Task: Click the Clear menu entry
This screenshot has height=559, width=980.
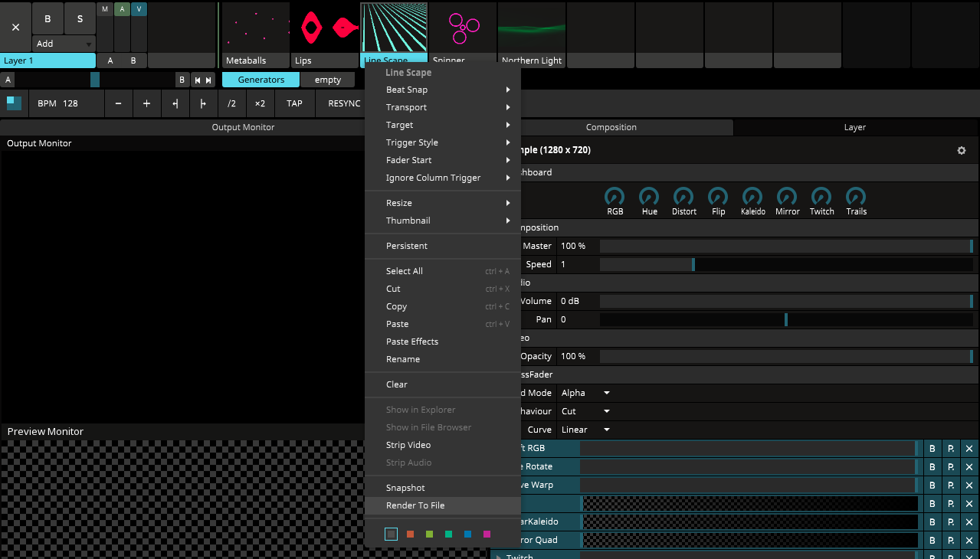Action: click(443, 384)
